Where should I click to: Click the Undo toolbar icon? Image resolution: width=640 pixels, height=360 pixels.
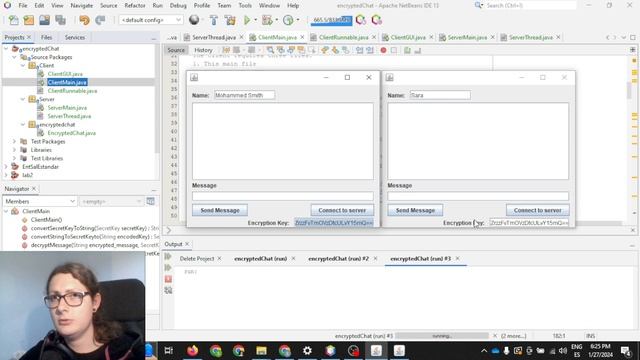tap(84, 20)
